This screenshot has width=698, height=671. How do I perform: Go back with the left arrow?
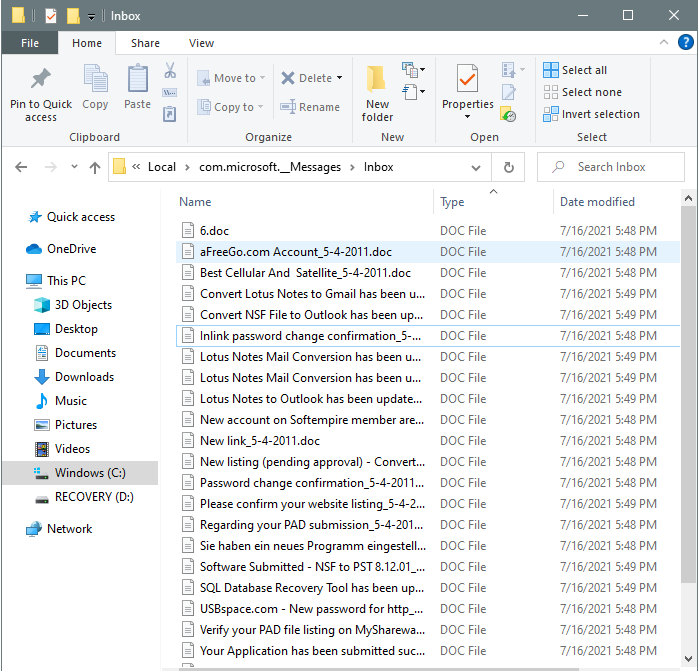pyautogui.click(x=21, y=167)
